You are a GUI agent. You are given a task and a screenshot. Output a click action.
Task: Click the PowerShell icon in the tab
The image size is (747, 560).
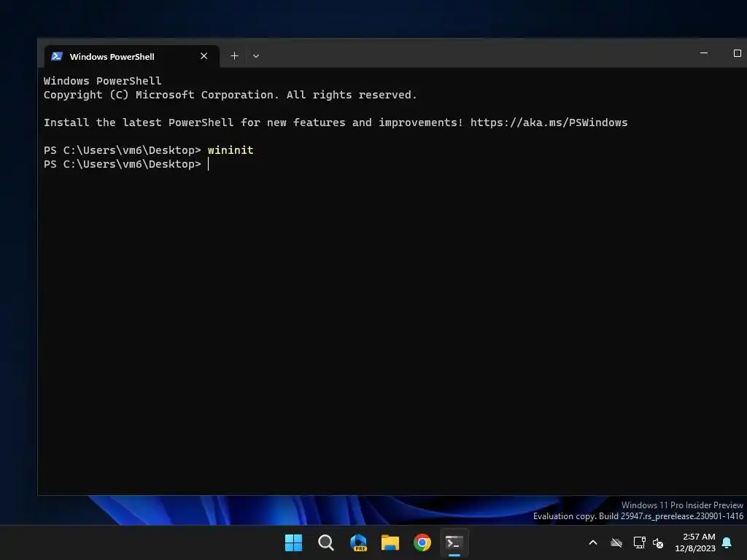coord(57,56)
